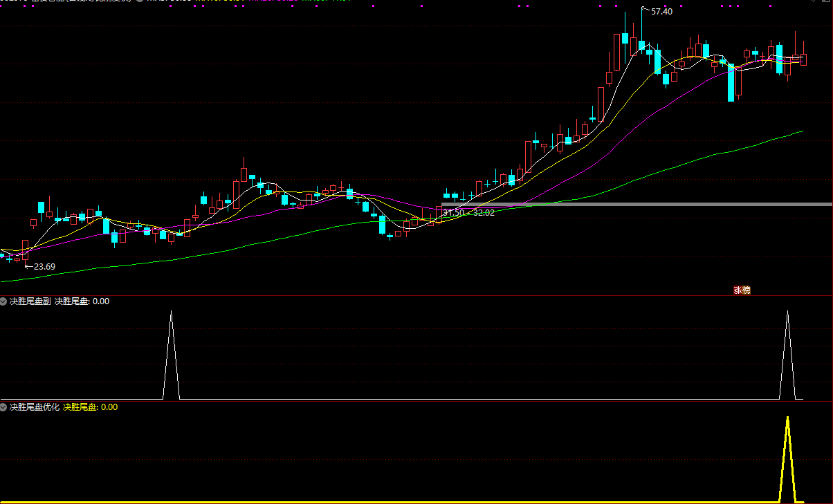The image size is (833, 504).
Task: Click the 23.69 low price label
Action: pos(44,266)
